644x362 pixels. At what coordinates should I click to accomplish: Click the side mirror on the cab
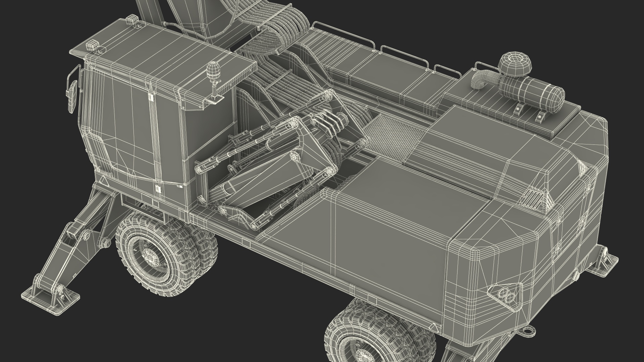(72, 96)
